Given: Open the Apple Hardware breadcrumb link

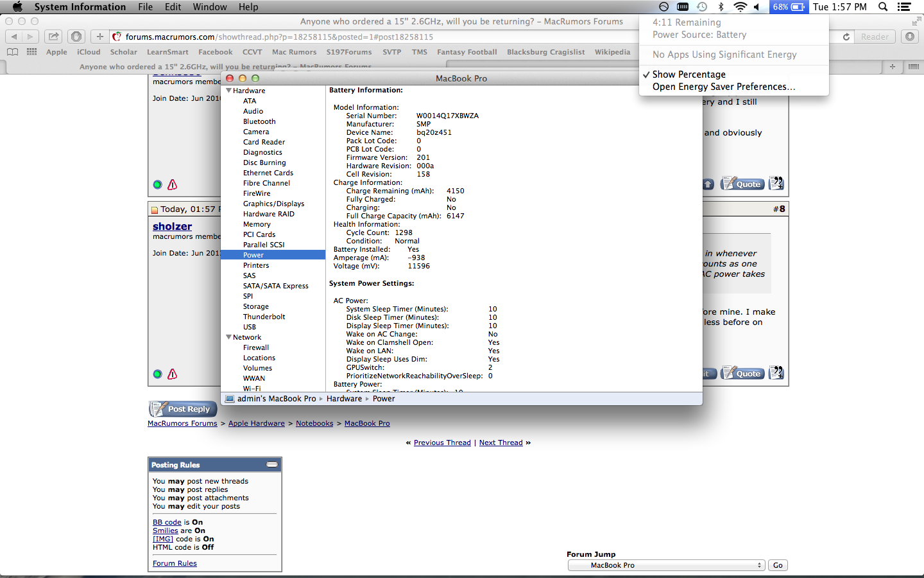Looking at the screenshot, I should [x=257, y=423].
